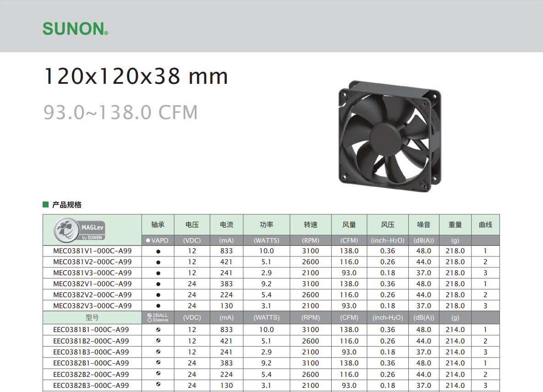The width and height of the screenshot is (543, 392).
Task: Click the (RPM) unit in VAPO header row
Action: [x=311, y=240]
